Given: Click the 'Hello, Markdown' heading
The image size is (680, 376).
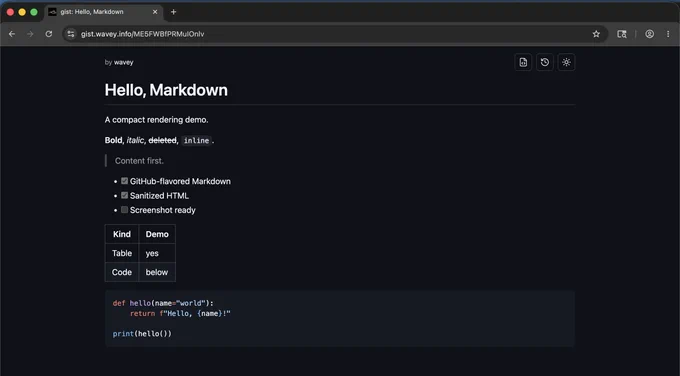Looking at the screenshot, I should (x=166, y=90).
